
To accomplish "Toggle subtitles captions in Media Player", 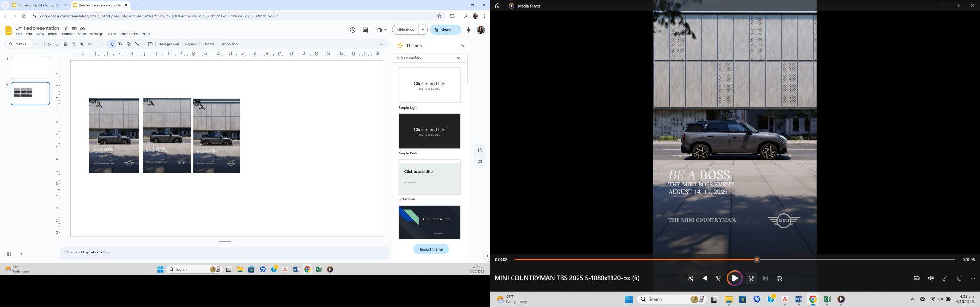I will click(x=917, y=278).
